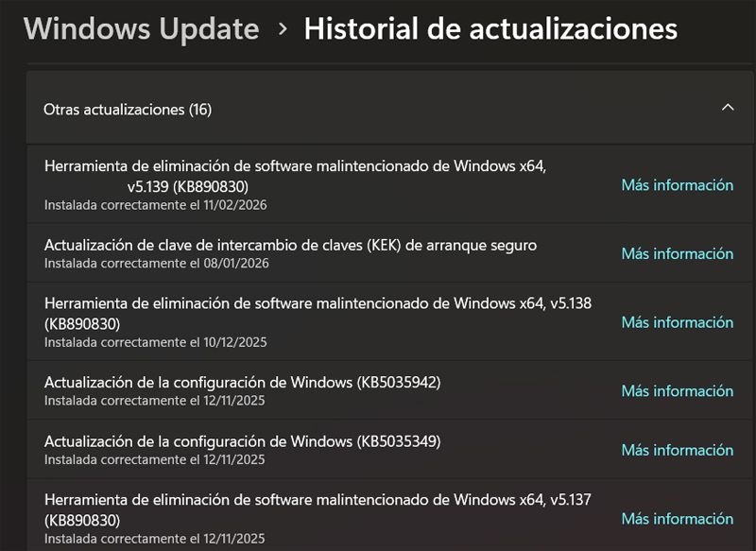The image size is (756, 551).
Task: Select the v5.137 malicious software removal entry
Action: click(x=283, y=516)
